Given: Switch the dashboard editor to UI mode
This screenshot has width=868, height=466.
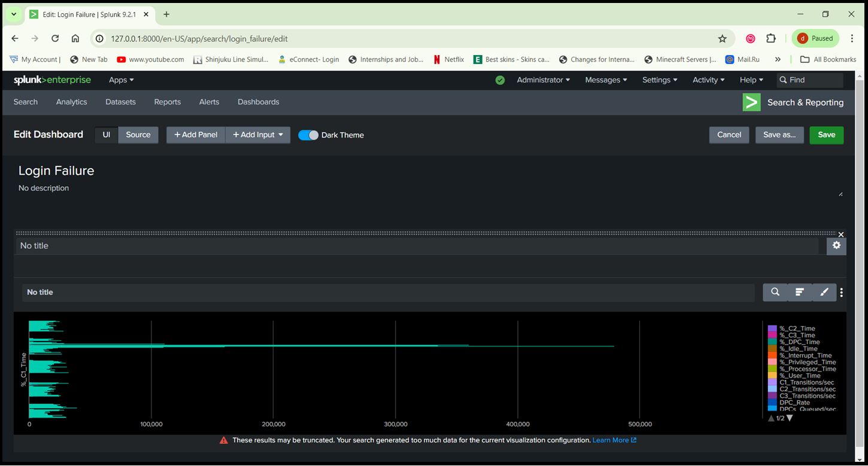Looking at the screenshot, I should [106, 135].
